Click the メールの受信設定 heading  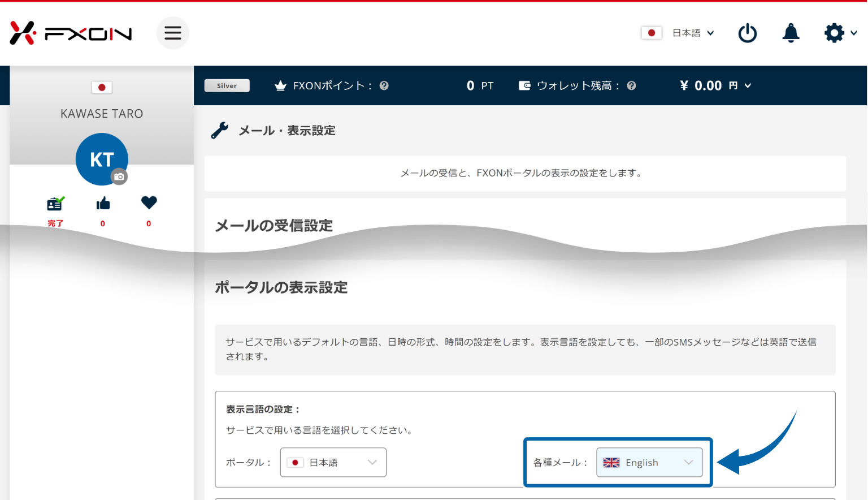(x=274, y=226)
